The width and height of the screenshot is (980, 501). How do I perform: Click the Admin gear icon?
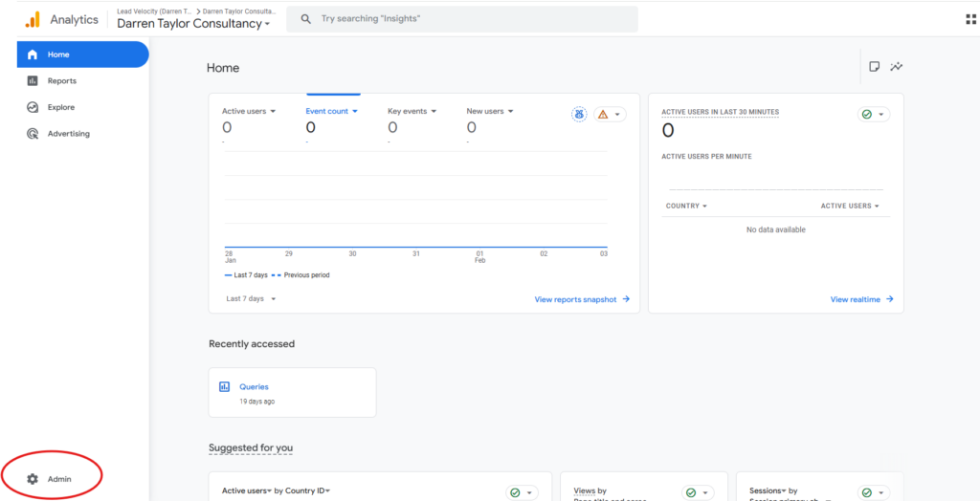tap(33, 479)
